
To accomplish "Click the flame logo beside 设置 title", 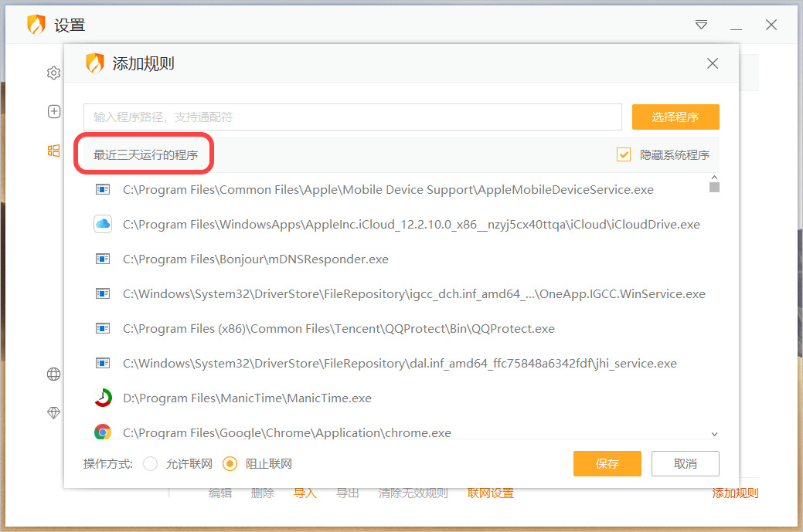I will point(36,25).
